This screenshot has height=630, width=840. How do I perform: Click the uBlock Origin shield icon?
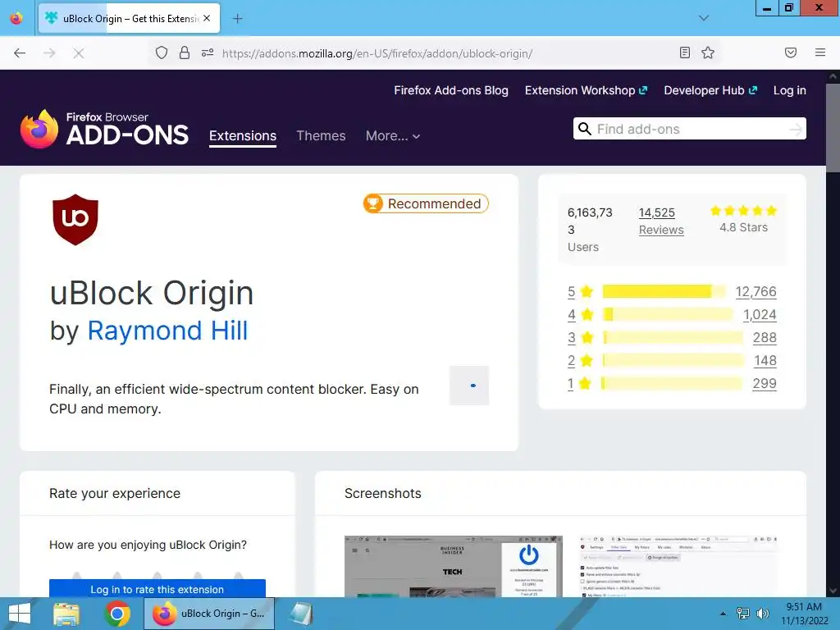click(75, 220)
